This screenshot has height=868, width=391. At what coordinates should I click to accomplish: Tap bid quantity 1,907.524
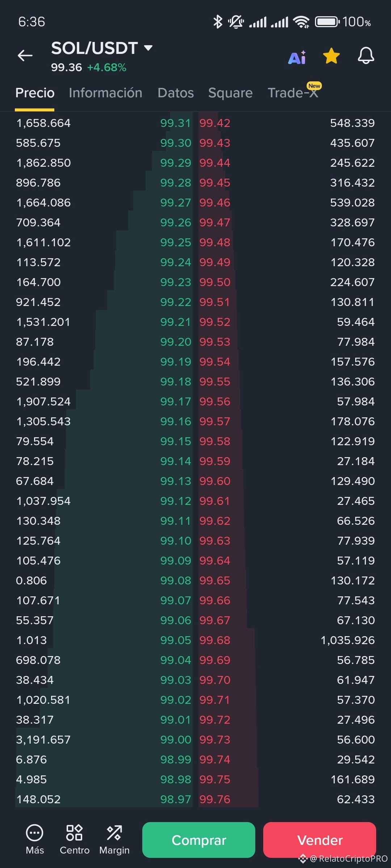tap(43, 401)
